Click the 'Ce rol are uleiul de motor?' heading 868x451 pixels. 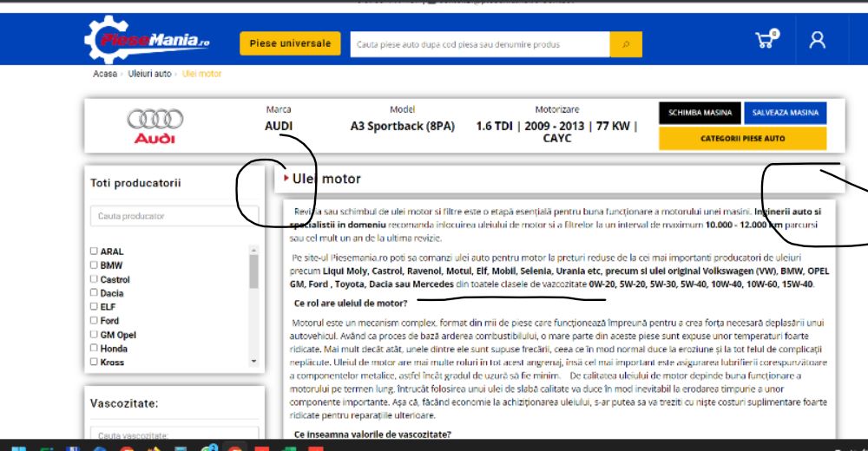pyautogui.click(x=351, y=304)
